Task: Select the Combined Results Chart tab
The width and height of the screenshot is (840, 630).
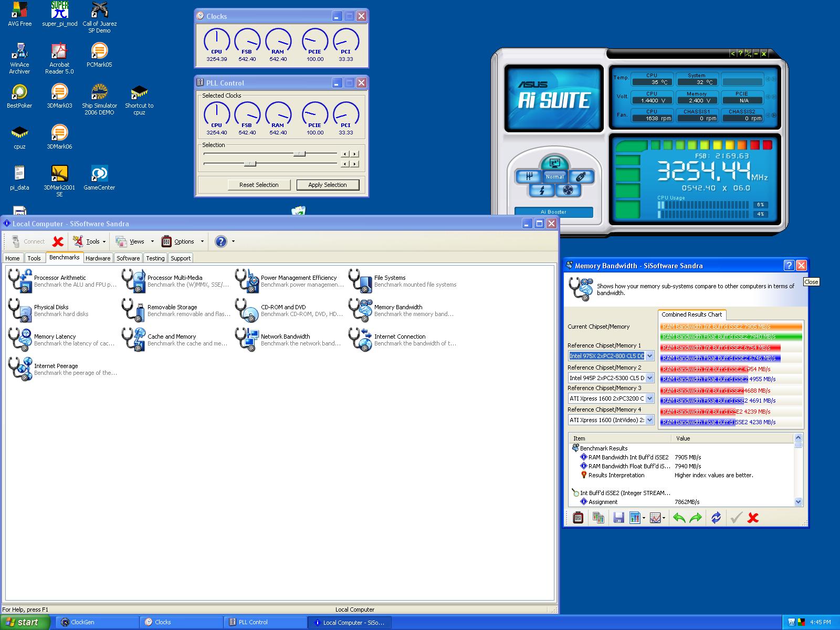Action: click(691, 314)
